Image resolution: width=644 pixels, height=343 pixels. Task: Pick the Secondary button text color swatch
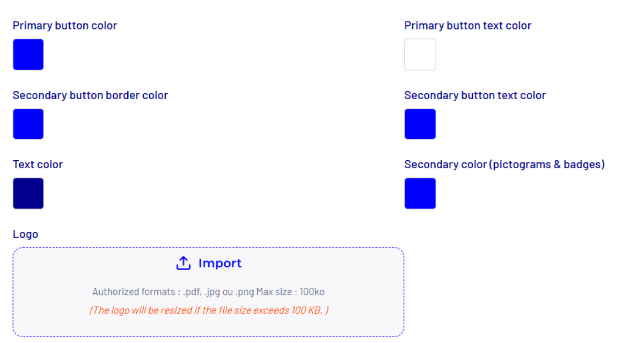[x=420, y=124]
